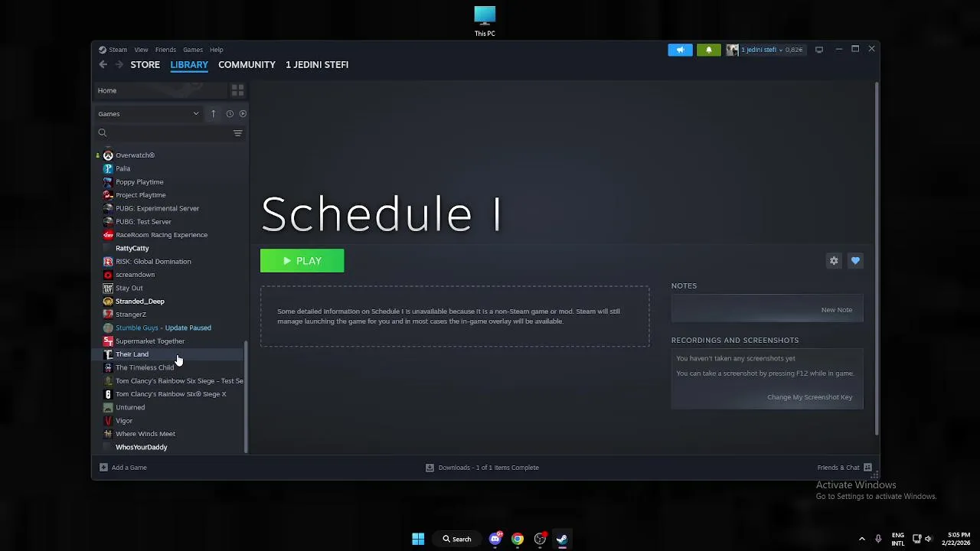Open the Manage gear icon for Schedule I

[834, 261]
